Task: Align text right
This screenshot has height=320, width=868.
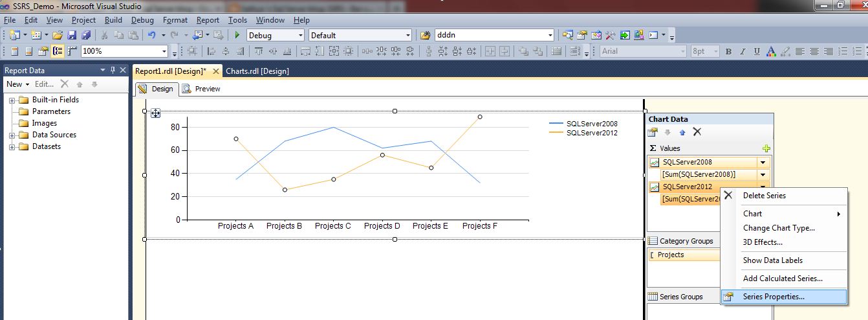Action: (x=829, y=51)
